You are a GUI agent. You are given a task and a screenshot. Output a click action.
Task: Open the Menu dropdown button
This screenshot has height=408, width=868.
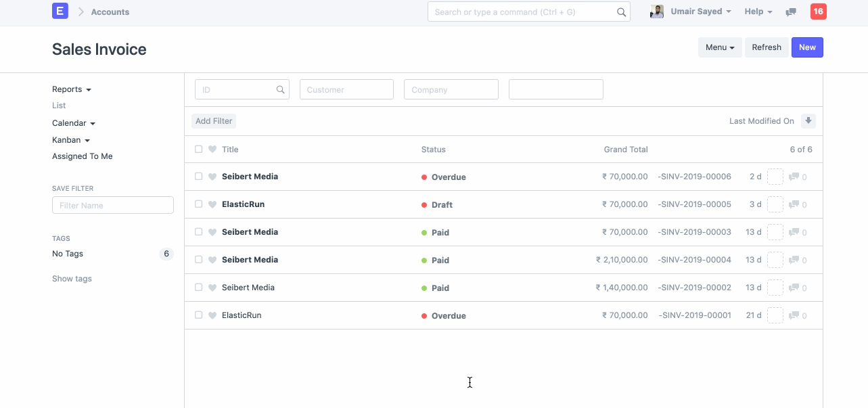click(x=720, y=47)
